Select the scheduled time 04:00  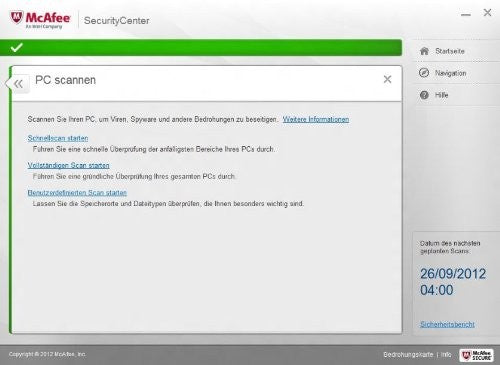pos(436,290)
